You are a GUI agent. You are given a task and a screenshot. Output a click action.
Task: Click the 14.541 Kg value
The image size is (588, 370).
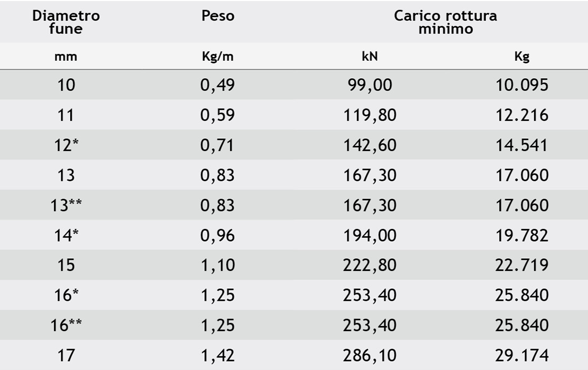[522, 145]
